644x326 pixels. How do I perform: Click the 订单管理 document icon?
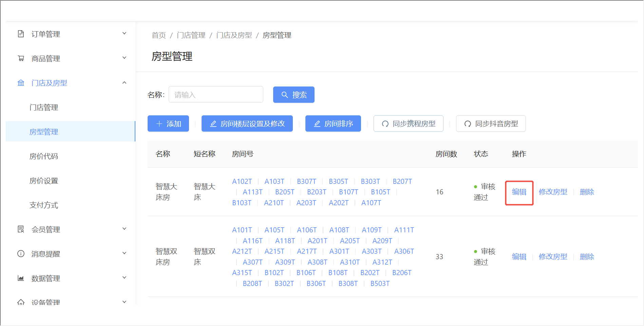click(21, 34)
